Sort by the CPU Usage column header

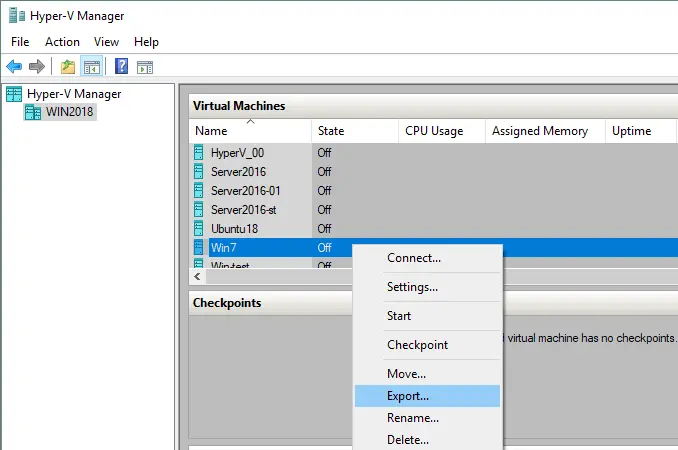pyautogui.click(x=442, y=131)
